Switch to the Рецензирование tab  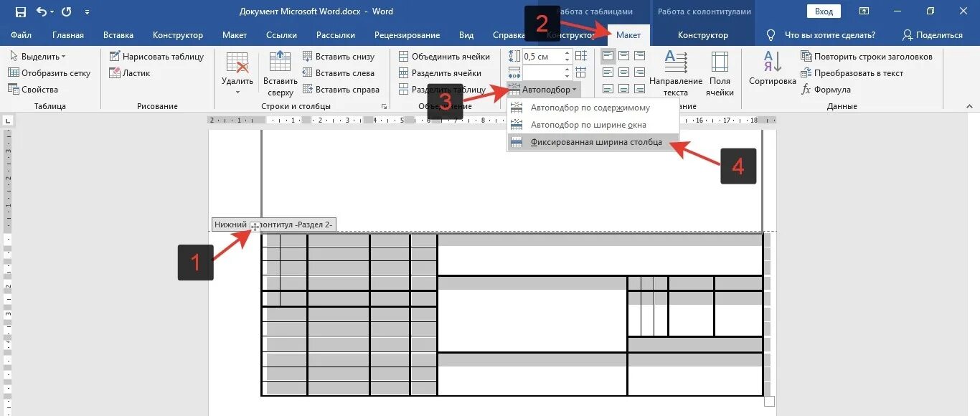pos(407,35)
